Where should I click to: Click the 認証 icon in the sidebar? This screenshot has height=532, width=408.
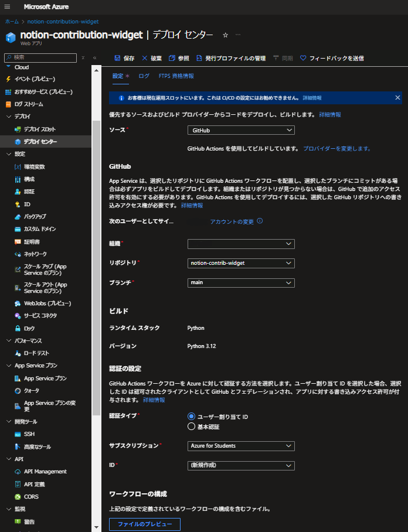click(x=18, y=192)
